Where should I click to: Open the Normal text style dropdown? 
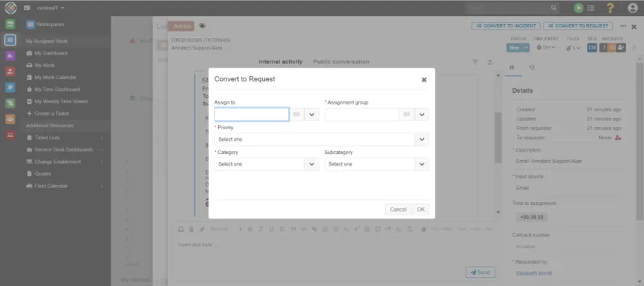[226, 229]
